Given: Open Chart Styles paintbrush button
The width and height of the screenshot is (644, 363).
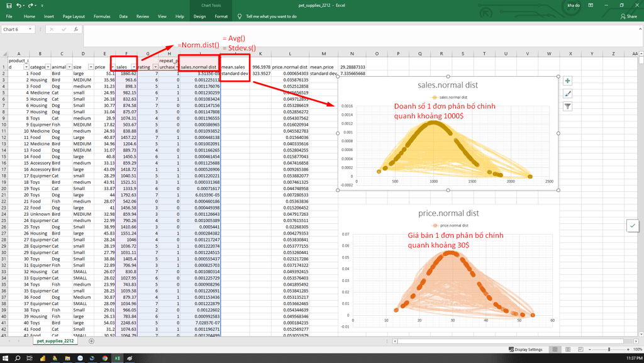Looking at the screenshot, I should pos(567,94).
